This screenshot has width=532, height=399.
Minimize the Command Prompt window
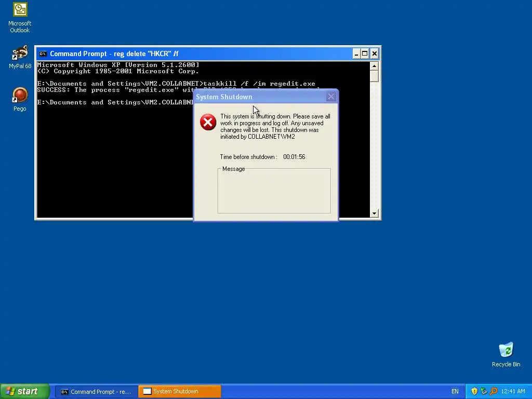coord(356,54)
